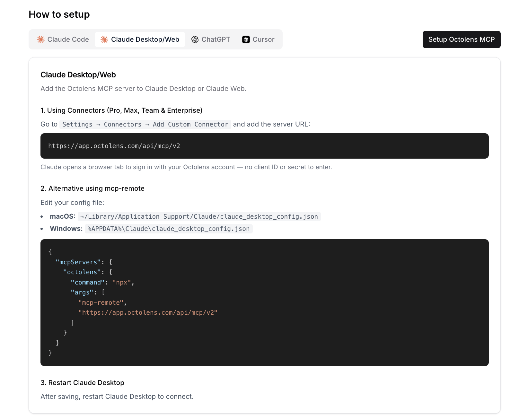Open the Cursor setup tab
528x420 pixels.
[258, 39]
